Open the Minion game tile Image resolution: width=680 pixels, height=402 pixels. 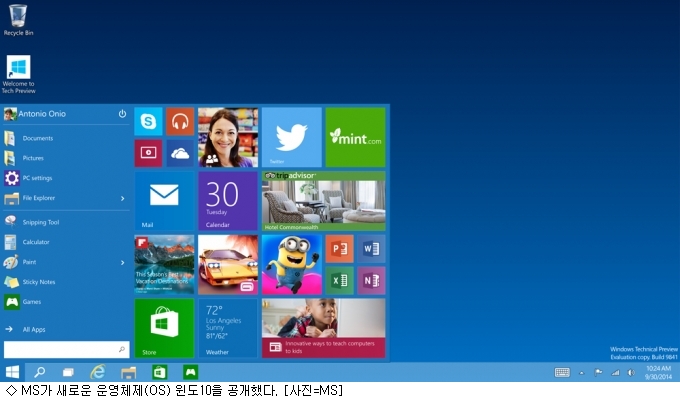(292, 265)
